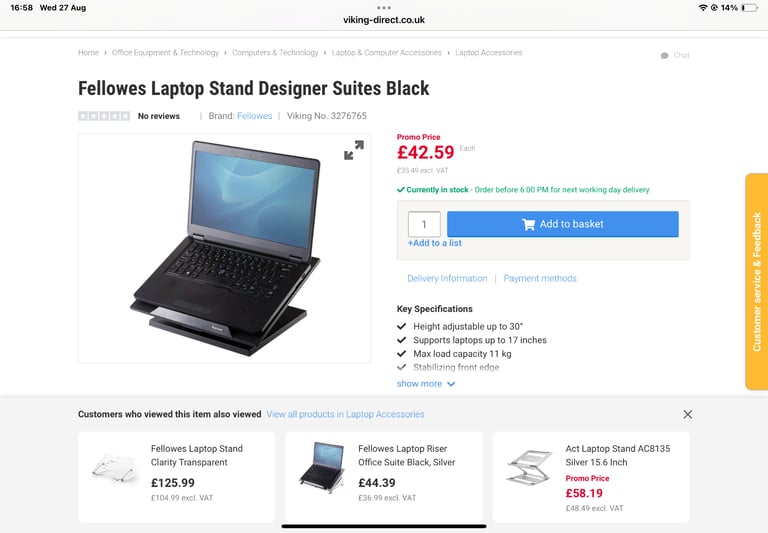Image resolution: width=768 pixels, height=533 pixels.
Task: Click the star rating icons
Action: (104, 116)
